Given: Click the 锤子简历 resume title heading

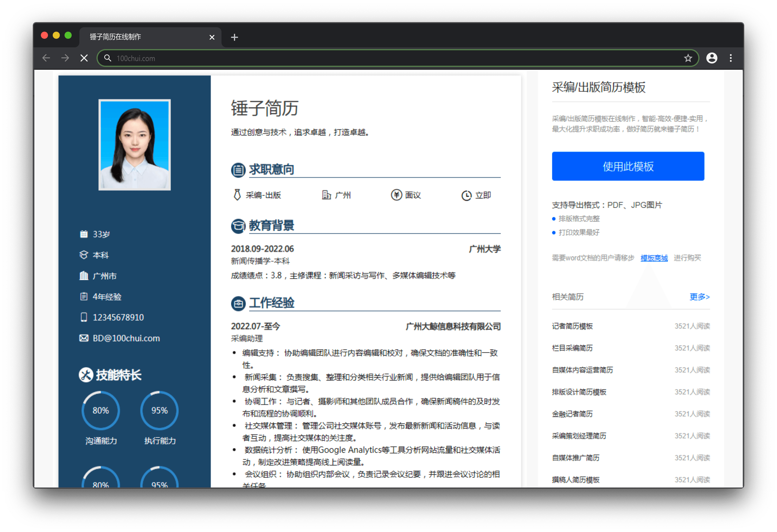Looking at the screenshot, I should click(264, 108).
